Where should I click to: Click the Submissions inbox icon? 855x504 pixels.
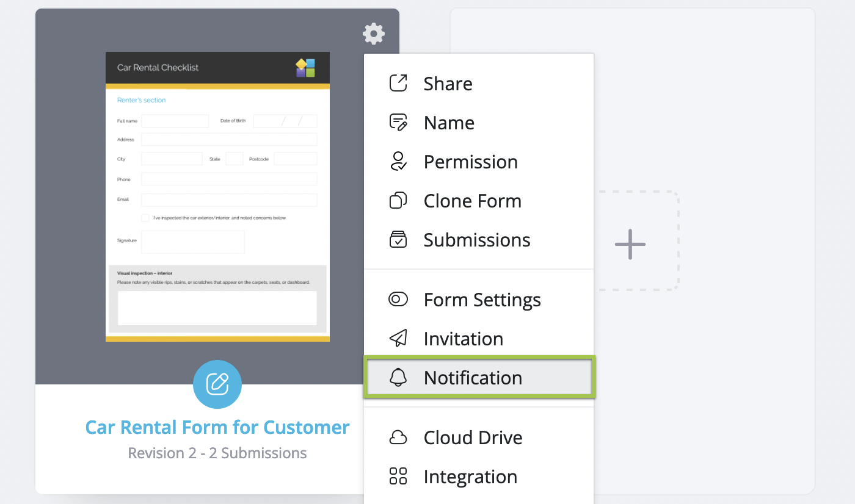click(398, 239)
